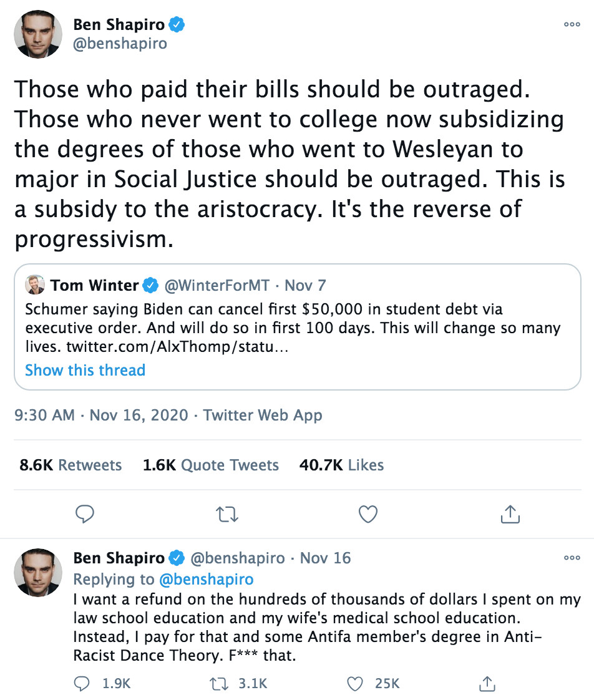Open the @benshapiro handle in main tweet
This screenshot has width=594, height=700.
click(x=120, y=44)
